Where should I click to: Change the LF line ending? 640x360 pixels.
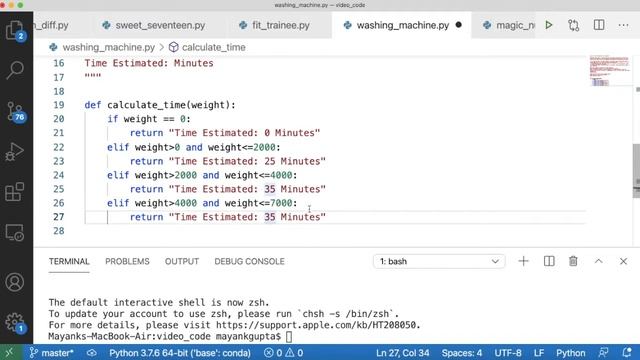click(x=539, y=353)
